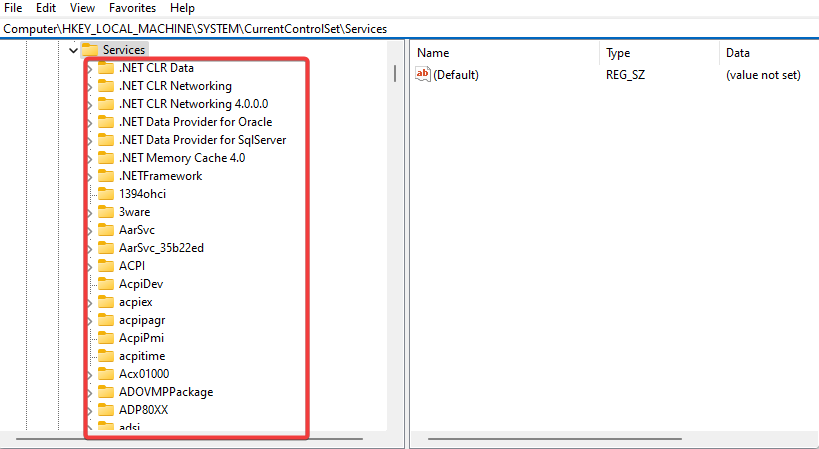Click the values pane horizontal scrollbar
Image resolution: width=819 pixels, height=449 pixels.
555,439
